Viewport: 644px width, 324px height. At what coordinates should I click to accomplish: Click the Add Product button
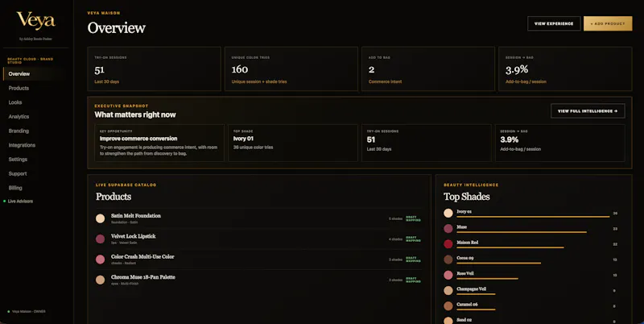[x=608, y=24]
